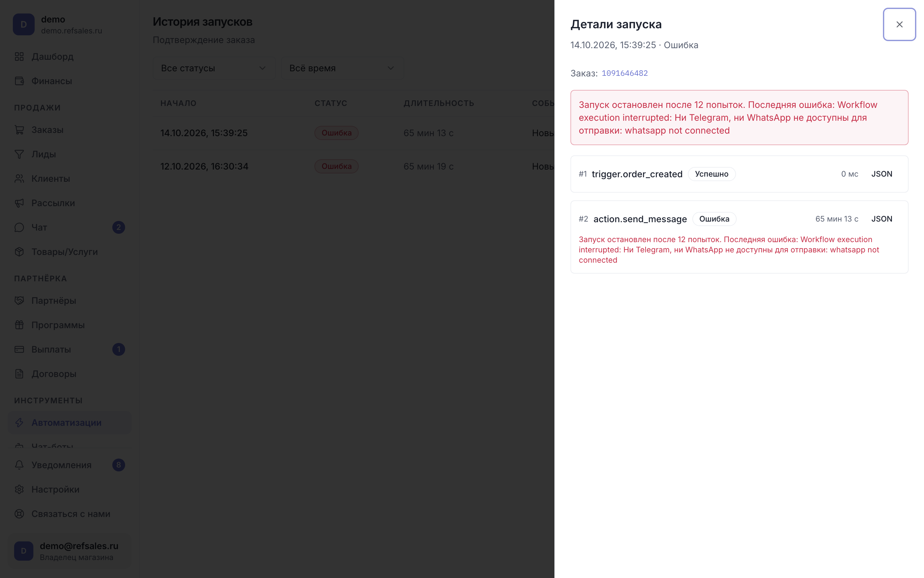Select the 12.10.2026, 16:30:34 run row
Image resolution: width=924 pixels, height=578 pixels.
pyautogui.click(x=354, y=166)
